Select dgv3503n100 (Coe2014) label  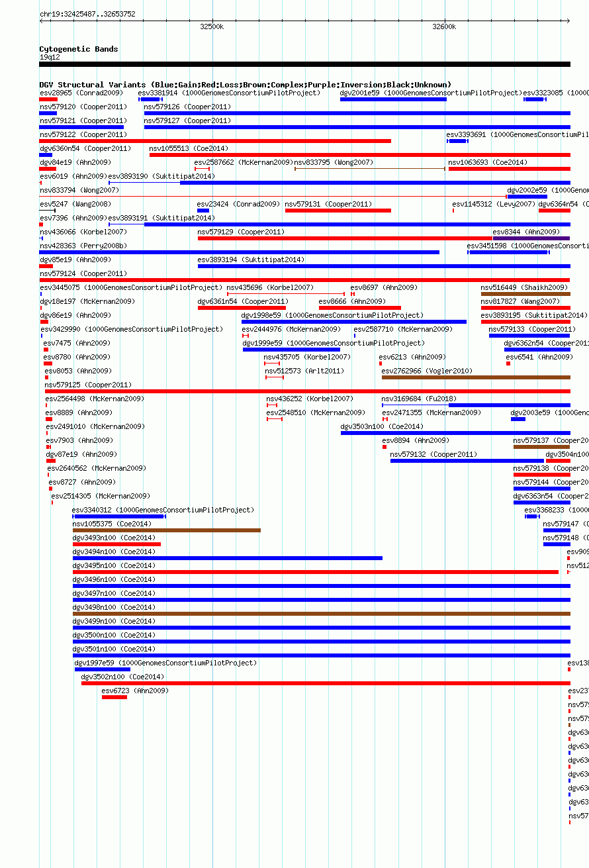383,426
